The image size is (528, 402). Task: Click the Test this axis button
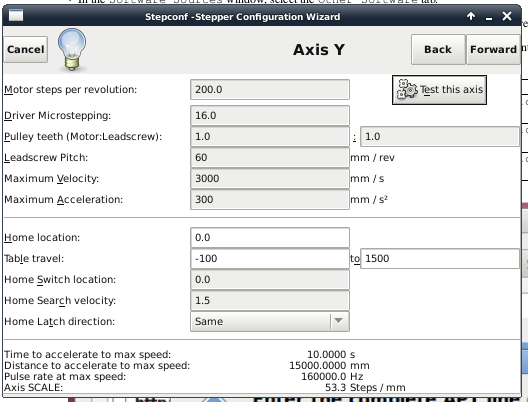click(x=439, y=90)
